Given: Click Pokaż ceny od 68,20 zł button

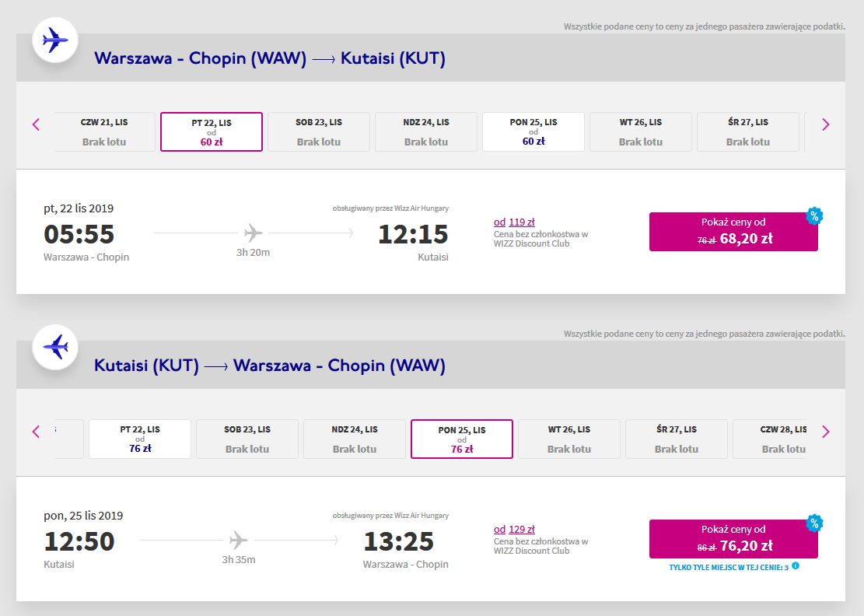Looking at the screenshot, I should point(733,232).
